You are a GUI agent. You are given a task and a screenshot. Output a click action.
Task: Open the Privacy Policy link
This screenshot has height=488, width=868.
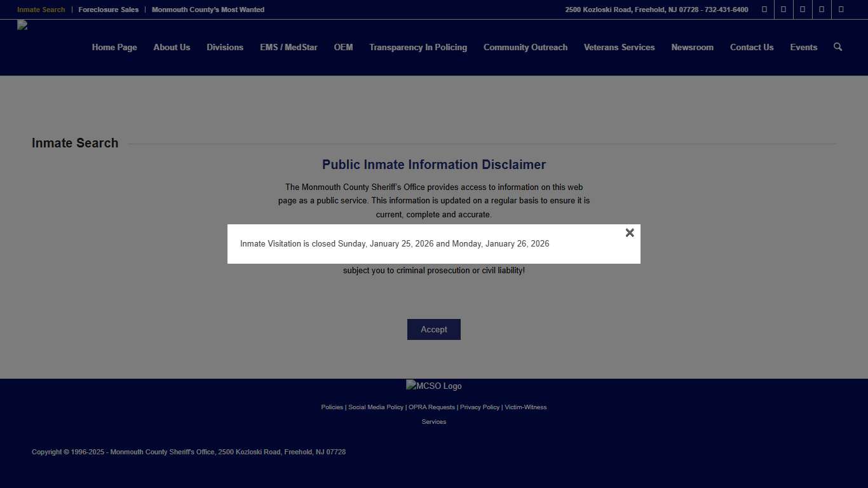tap(480, 407)
